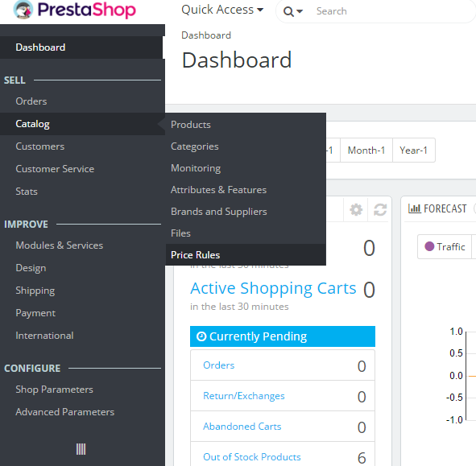Open the Design sidebar menu

(x=31, y=268)
